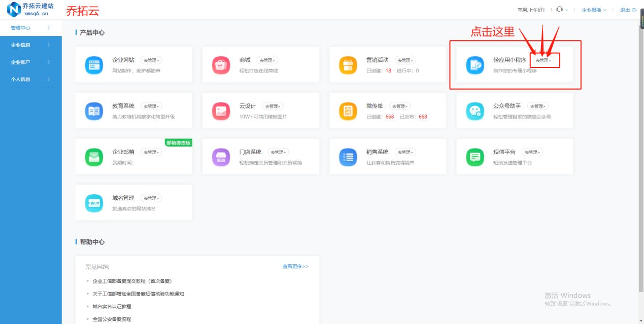Click the 云设计 cloud design icon

click(220, 111)
